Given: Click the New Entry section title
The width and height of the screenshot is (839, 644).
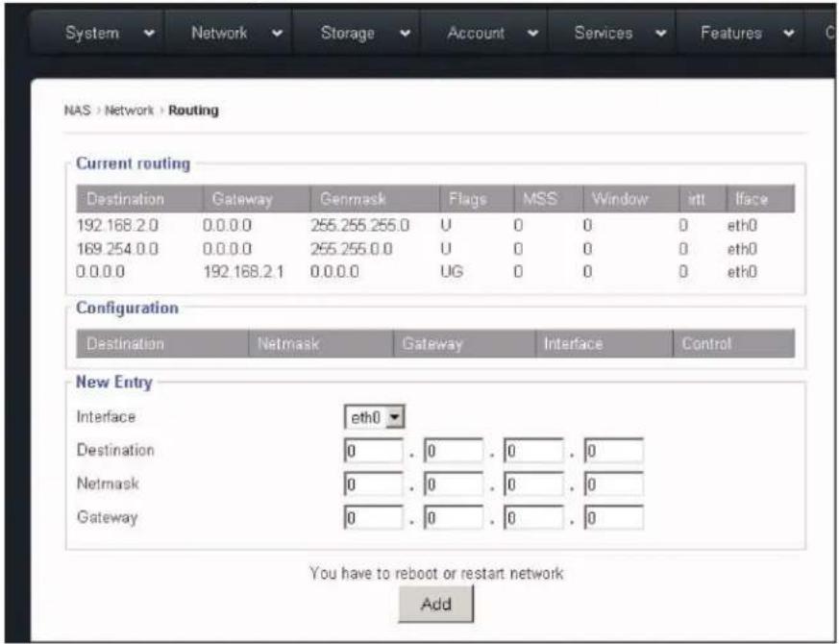Looking at the screenshot, I should (x=114, y=383).
